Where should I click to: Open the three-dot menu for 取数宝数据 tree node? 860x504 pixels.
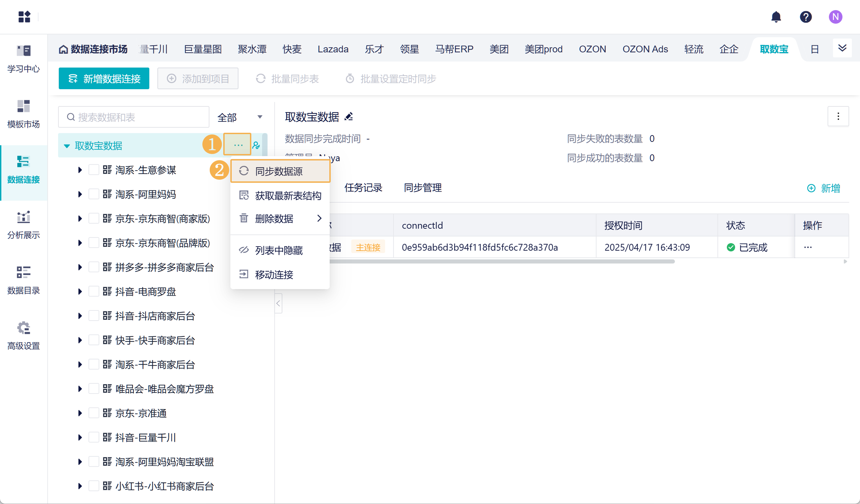click(x=238, y=145)
